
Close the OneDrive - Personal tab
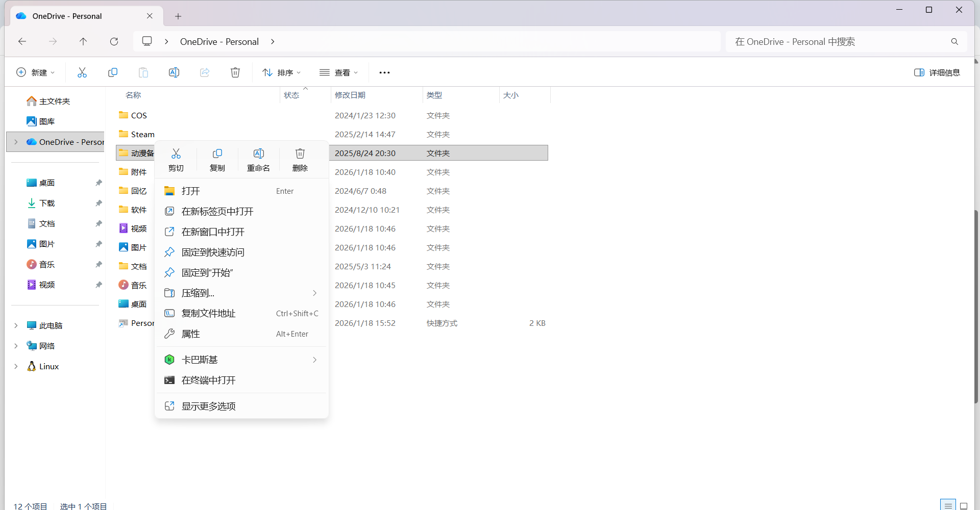pyautogui.click(x=150, y=16)
